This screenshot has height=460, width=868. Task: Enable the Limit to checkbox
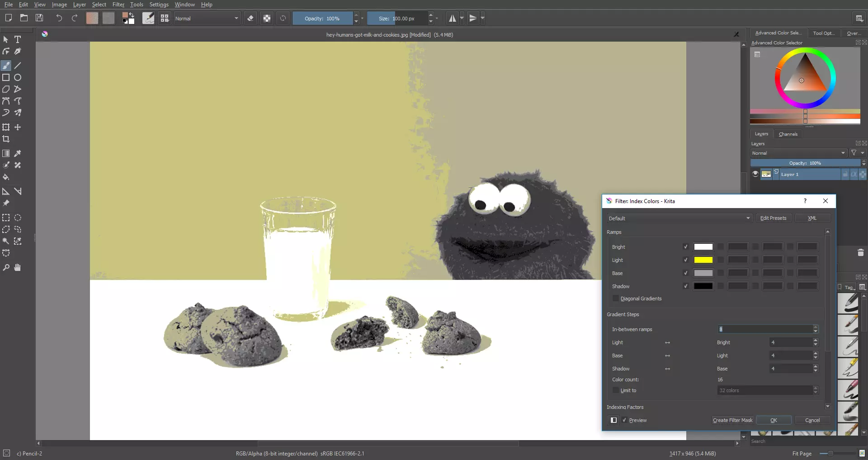(x=615, y=390)
